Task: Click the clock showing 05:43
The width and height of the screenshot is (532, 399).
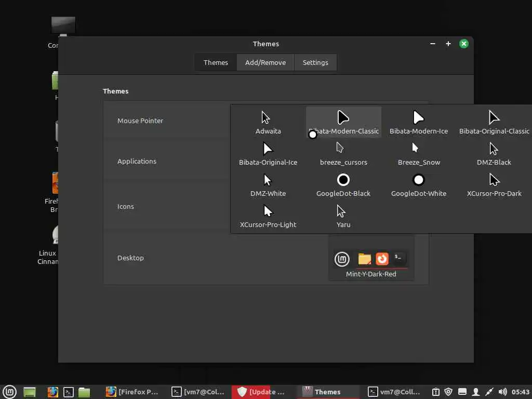Action: pyautogui.click(x=521, y=392)
